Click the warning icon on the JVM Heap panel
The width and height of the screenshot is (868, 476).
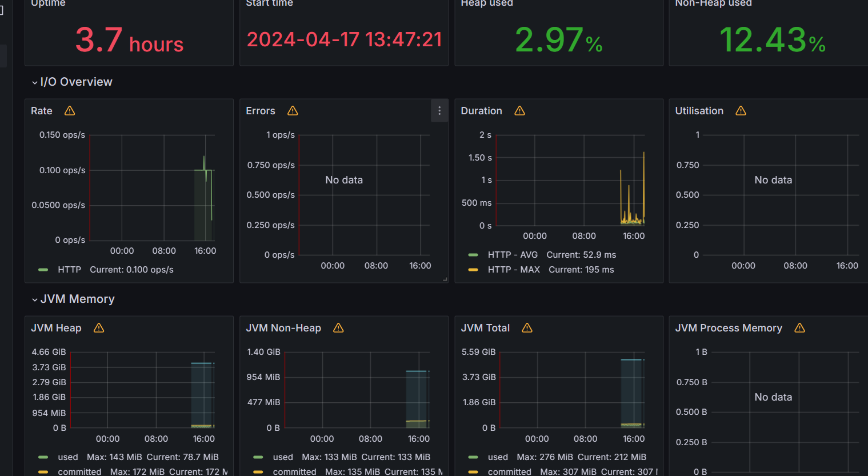point(98,327)
